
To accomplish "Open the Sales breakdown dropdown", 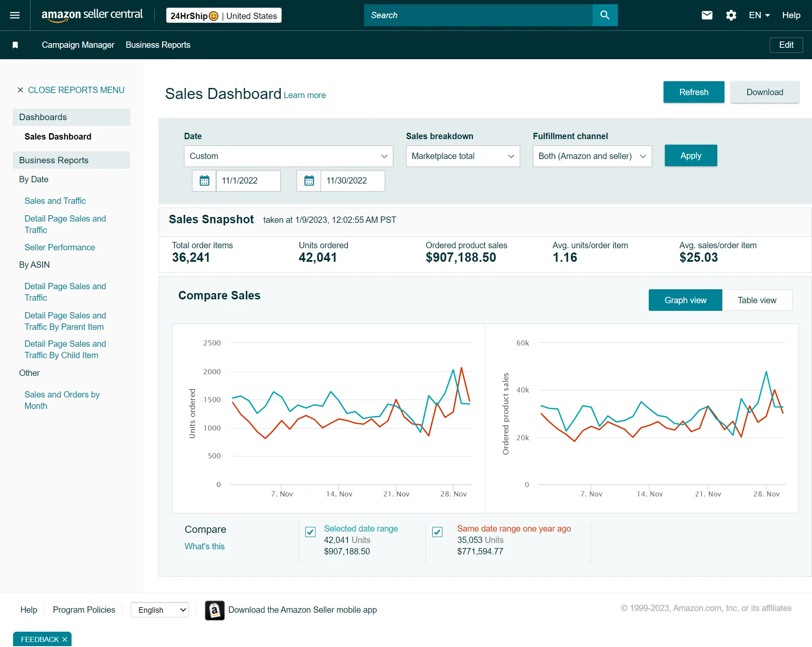I will (463, 156).
